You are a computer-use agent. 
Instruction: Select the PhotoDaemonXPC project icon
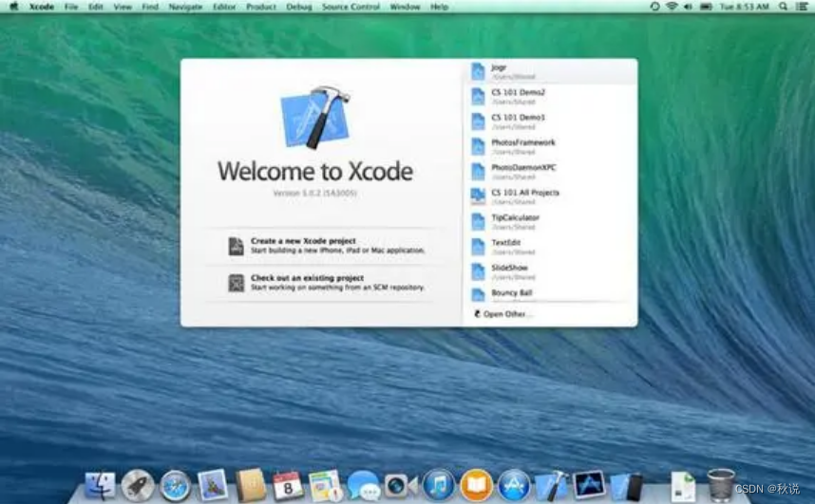[478, 172]
